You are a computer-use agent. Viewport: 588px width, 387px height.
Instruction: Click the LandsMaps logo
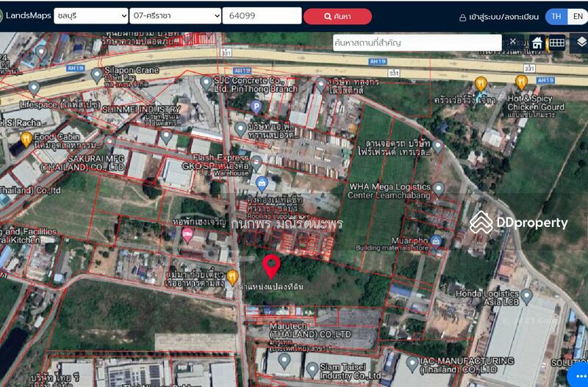(24, 15)
